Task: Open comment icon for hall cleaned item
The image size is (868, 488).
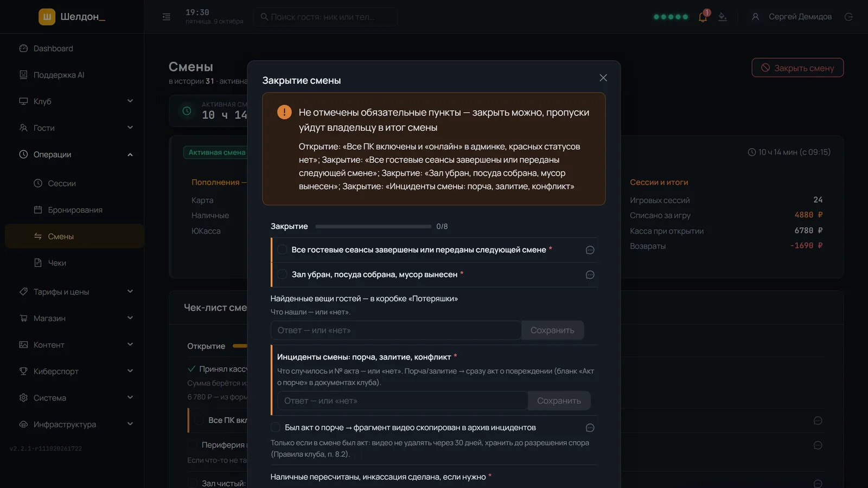Action: pos(590,275)
